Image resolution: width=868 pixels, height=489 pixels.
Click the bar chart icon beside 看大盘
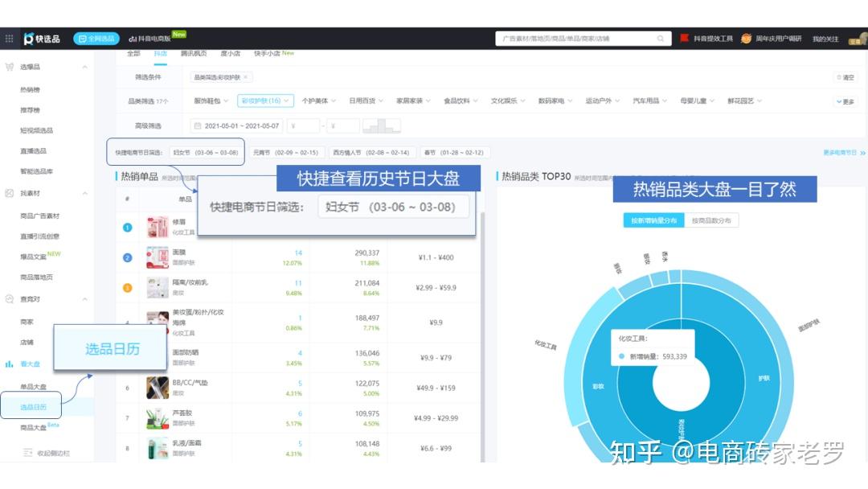click(x=9, y=364)
